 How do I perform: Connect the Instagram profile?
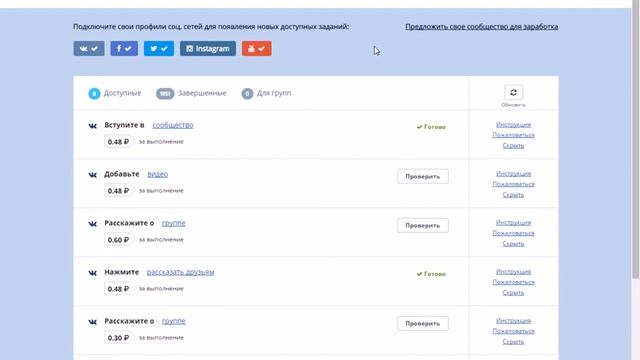tap(208, 49)
